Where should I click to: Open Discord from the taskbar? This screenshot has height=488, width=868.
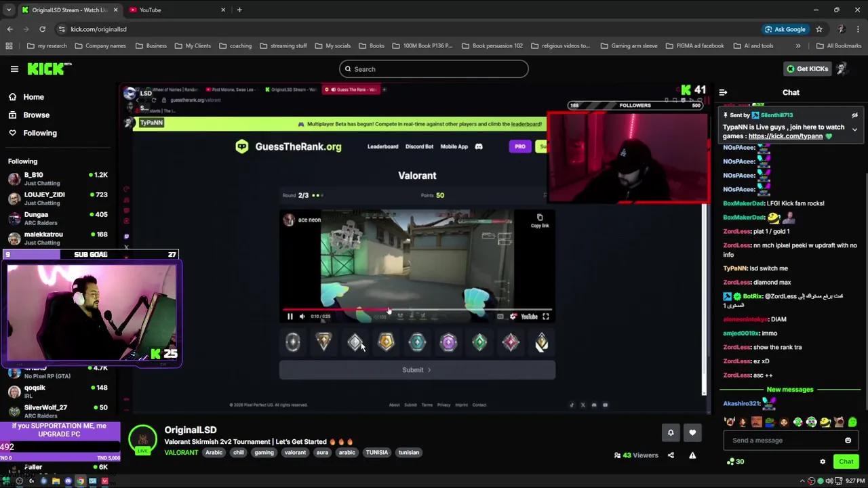coord(68,481)
